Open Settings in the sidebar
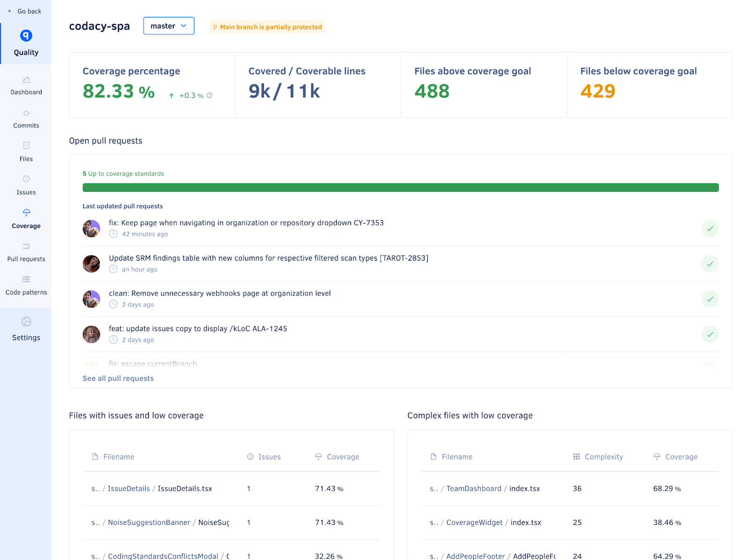The width and height of the screenshot is (749, 560). pyautogui.click(x=26, y=329)
